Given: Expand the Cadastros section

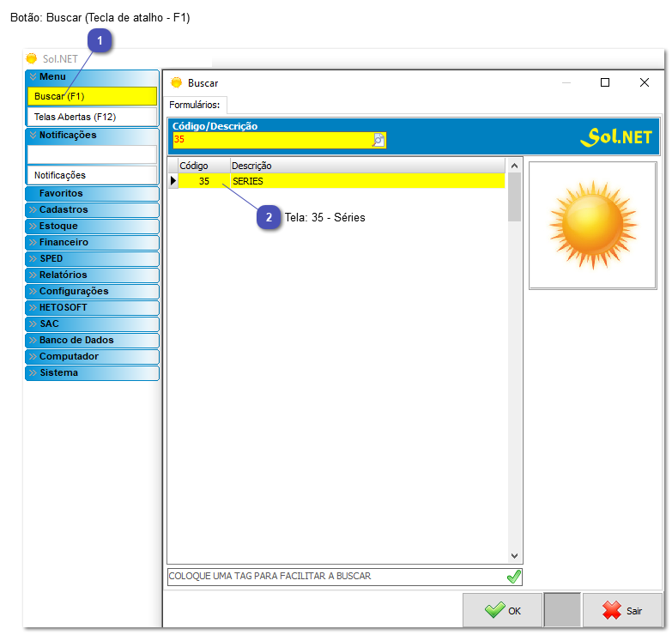Looking at the screenshot, I should 92,210.
